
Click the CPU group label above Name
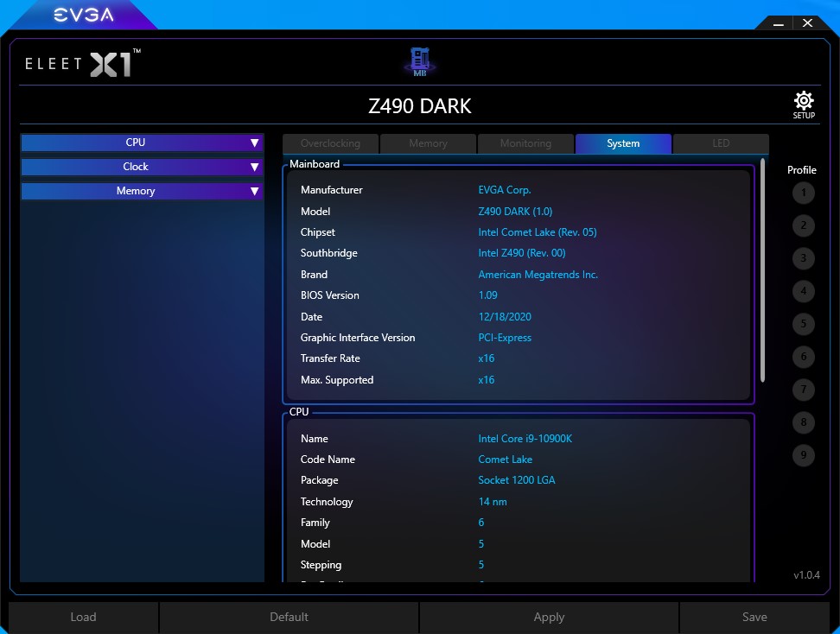[299, 412]
